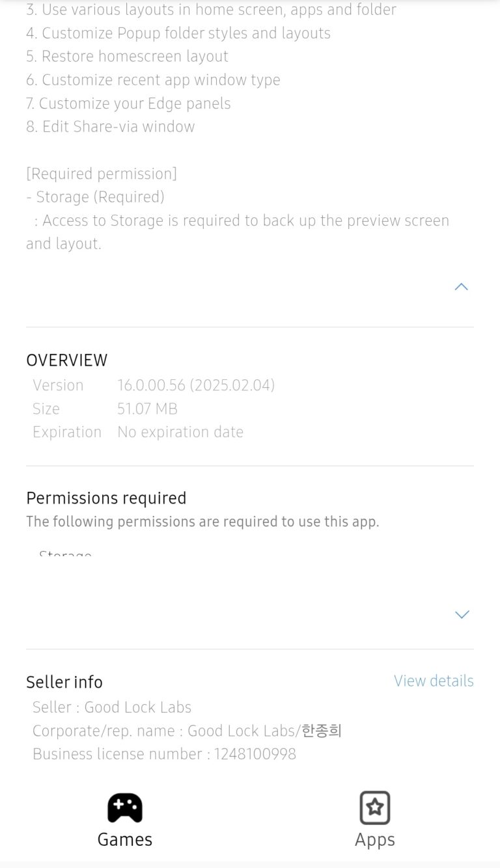
Task: Click the upward chevron below the description
Action: [462, 287]
